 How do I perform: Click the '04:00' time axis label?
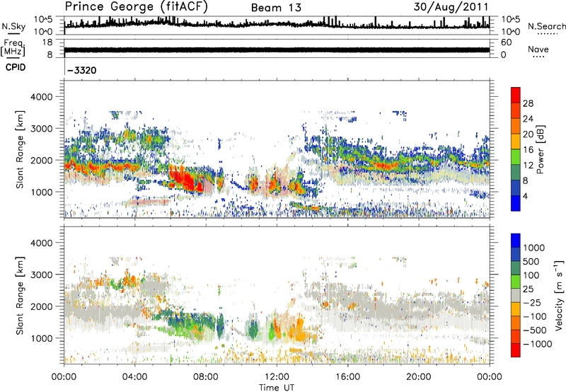pyautogui.click(x=134, y=377)
